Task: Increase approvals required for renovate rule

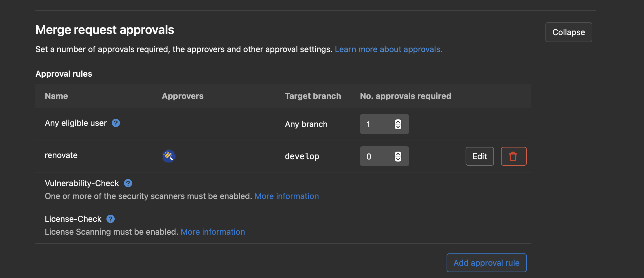Action: point(398,154)
